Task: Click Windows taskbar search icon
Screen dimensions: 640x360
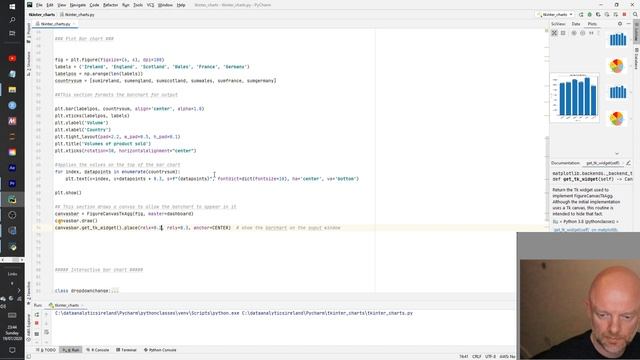Action: point(12,20)
